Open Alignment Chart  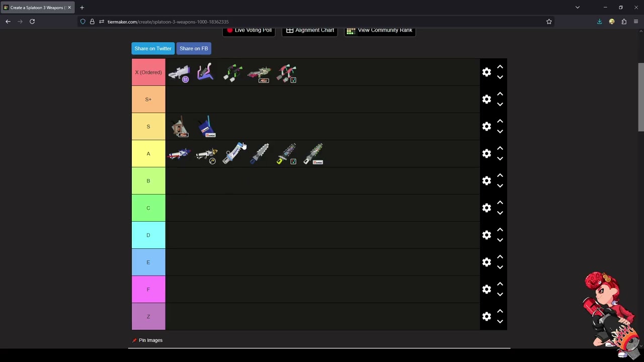coord(310,31)
